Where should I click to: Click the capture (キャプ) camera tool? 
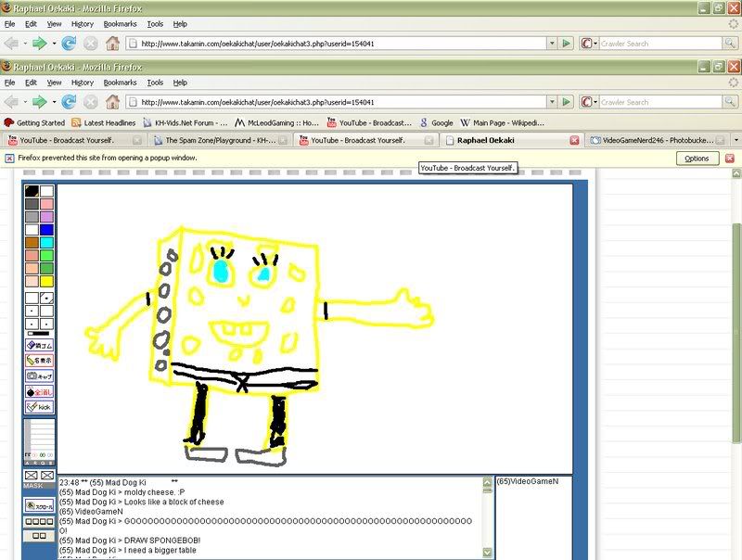[x=39, y=376]
